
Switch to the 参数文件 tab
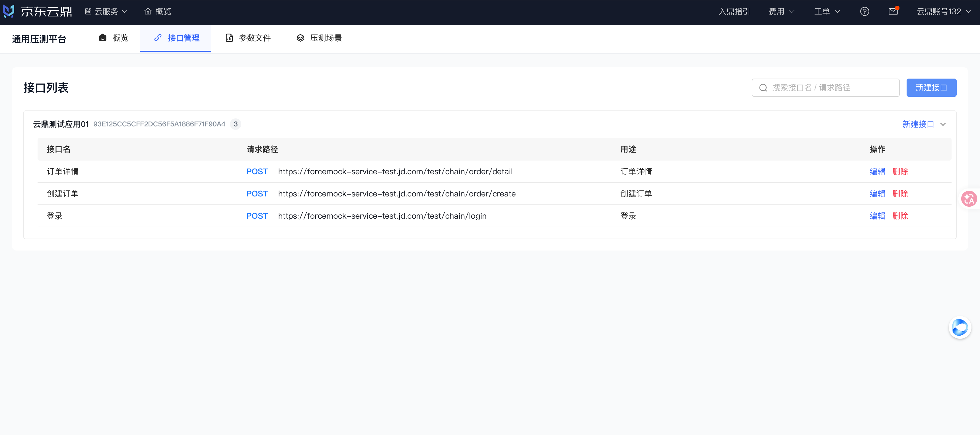[x=248, y=38]
